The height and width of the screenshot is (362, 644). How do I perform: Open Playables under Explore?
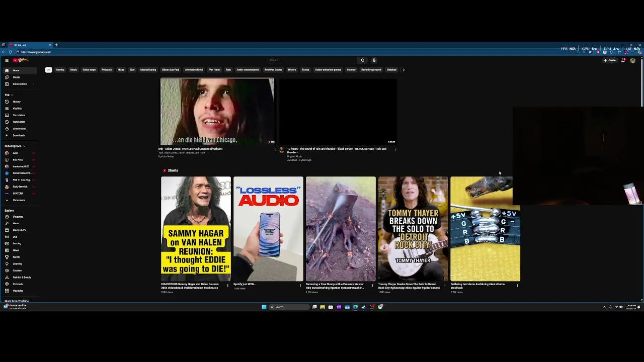pos(20,291)
